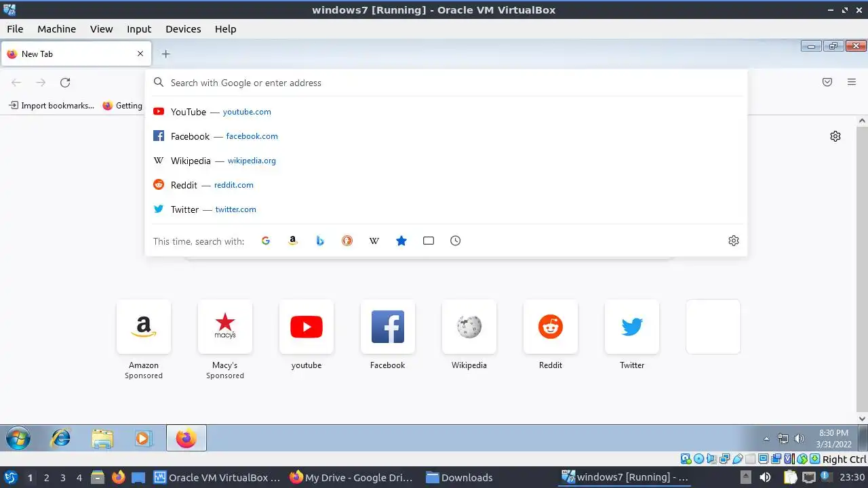Viewport: 868px width, 488px height.
Task: Click VirtualBox hard disk status icon
Action: click(x=686, y=459)
